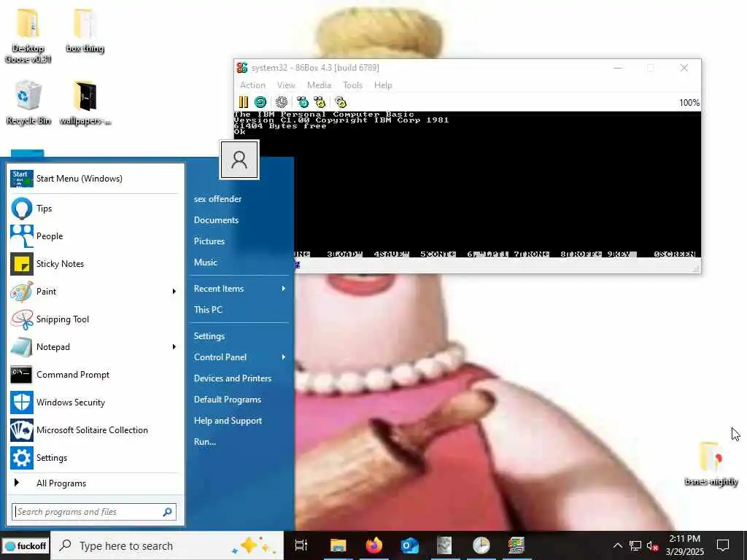
Task: Open This PC
Action: (x=208, y=309)
